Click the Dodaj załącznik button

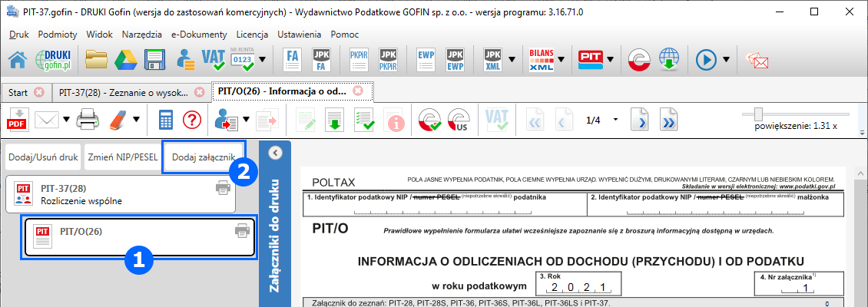(204, 158)
